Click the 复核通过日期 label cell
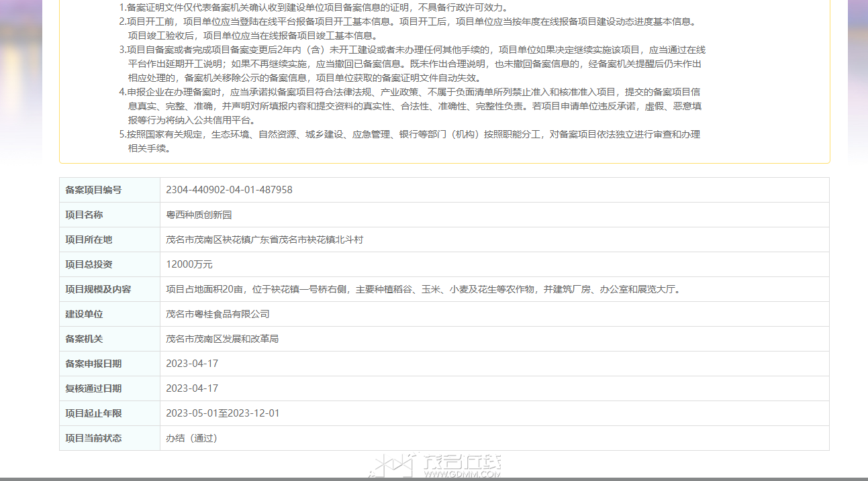Image resolution: width=868 pixels, height=481 pixels. tap(109, 388)
